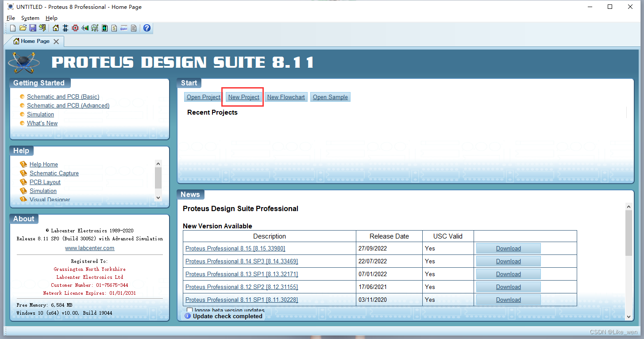Click Help panel scrollbar up arrow
The width and height of the screenshot is (644, 339).
click(158, 163)
